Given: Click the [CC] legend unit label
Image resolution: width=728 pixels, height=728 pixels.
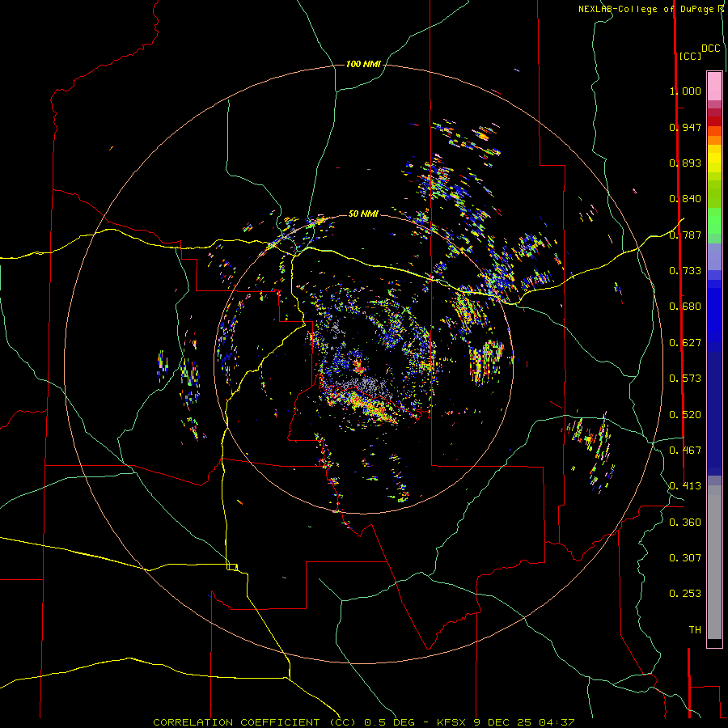Looking at the screenshot, I should 690,56.
